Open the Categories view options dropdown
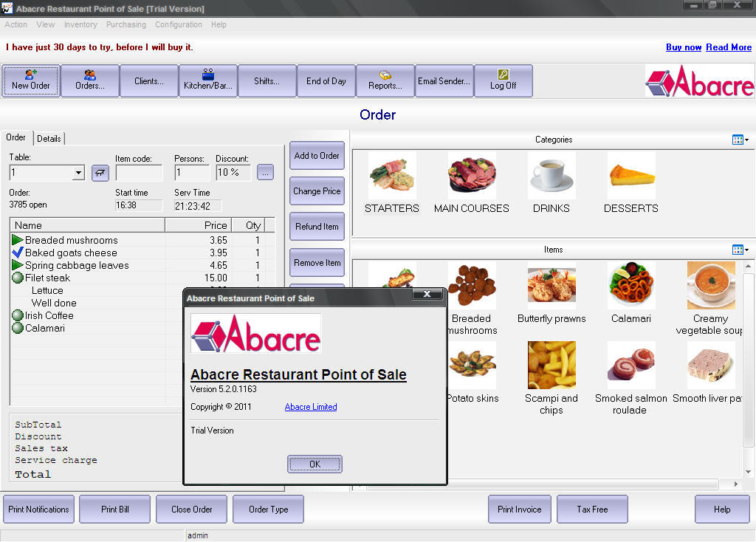The image size is (756, 542). 740,140
